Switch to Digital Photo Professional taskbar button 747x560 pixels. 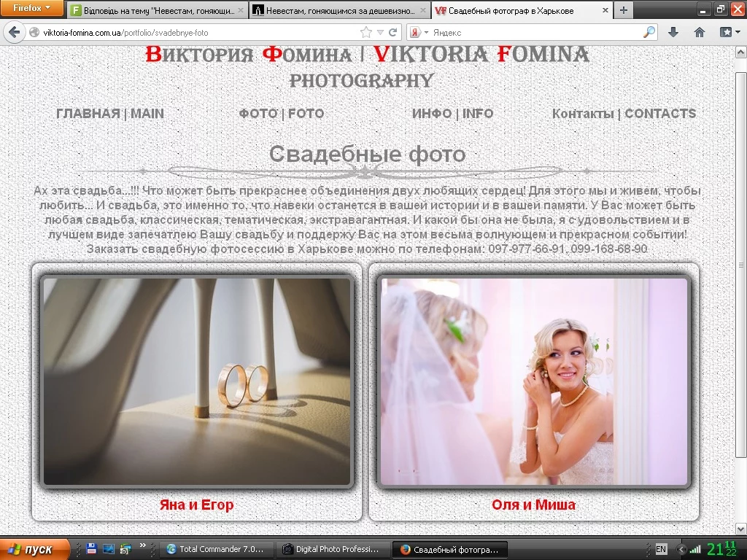[x=333, y=549]
